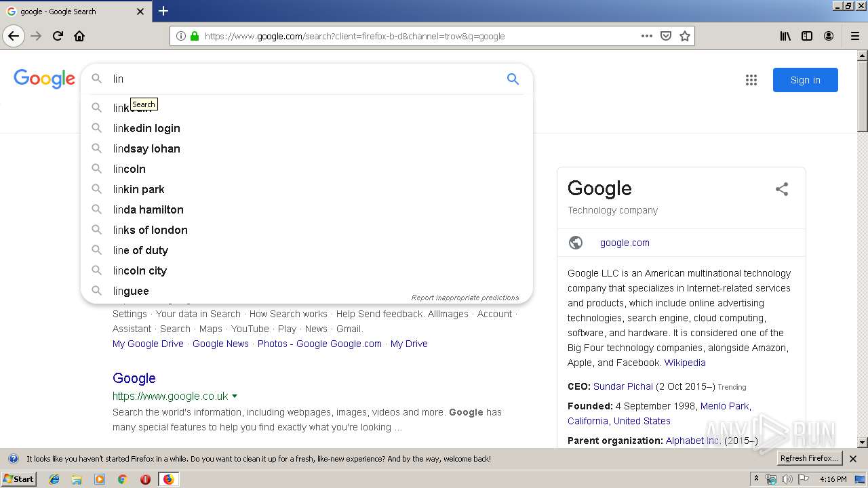This screenshot has height=488, width=868.
Task: Save page to Pocket icon
Action: click(x=666, y=36)
